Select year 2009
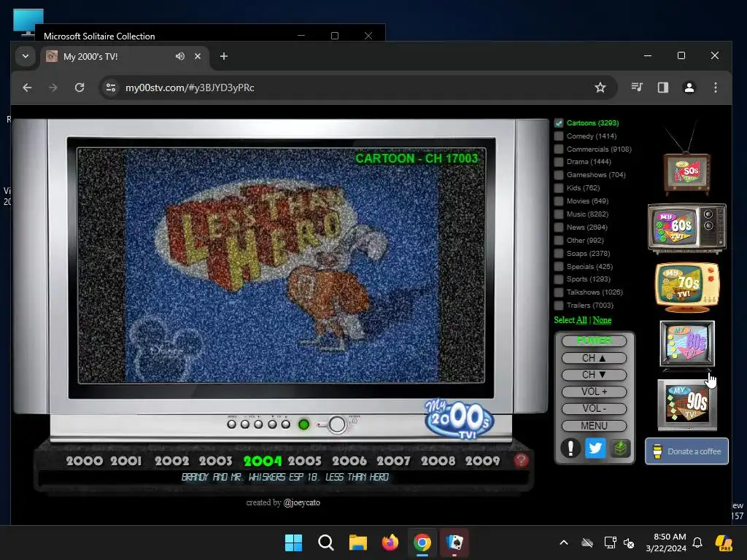 [x=483, y=461]
